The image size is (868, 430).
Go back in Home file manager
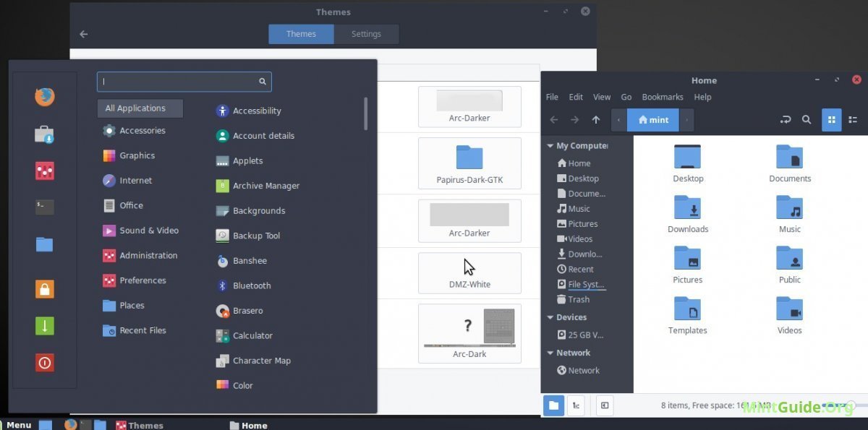[x=554, y=120]
